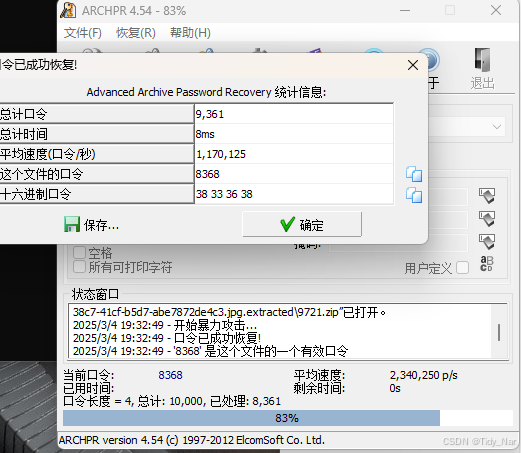
Task: Click the clear icon beside the mask (掩码) field
Action: (487, 241)
